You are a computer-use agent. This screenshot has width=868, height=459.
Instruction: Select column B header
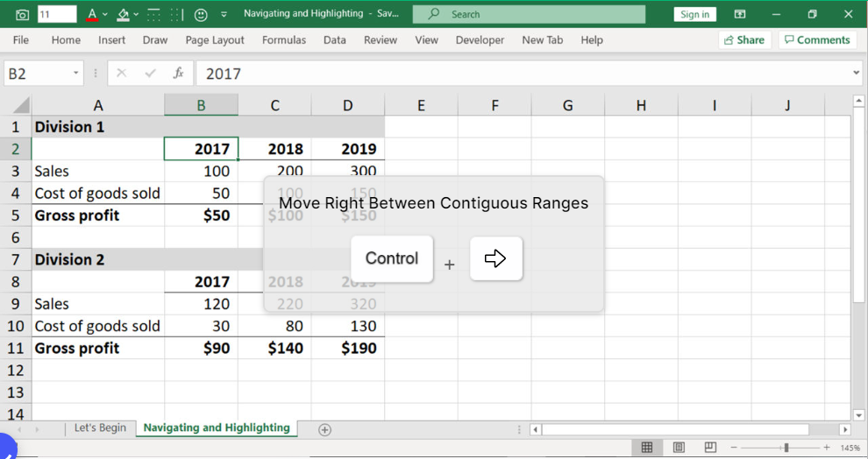[201, 105]
